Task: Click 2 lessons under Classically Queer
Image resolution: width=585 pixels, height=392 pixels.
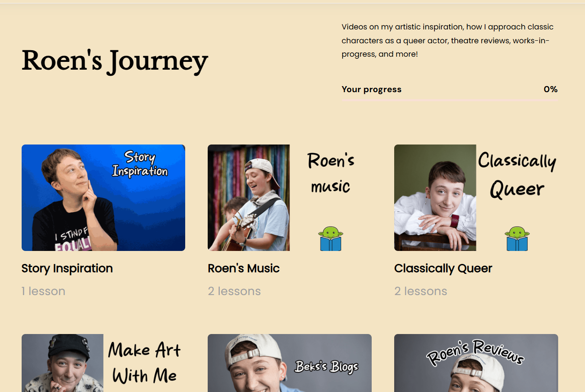Action: pyautogui.click(x=421, y=291)
